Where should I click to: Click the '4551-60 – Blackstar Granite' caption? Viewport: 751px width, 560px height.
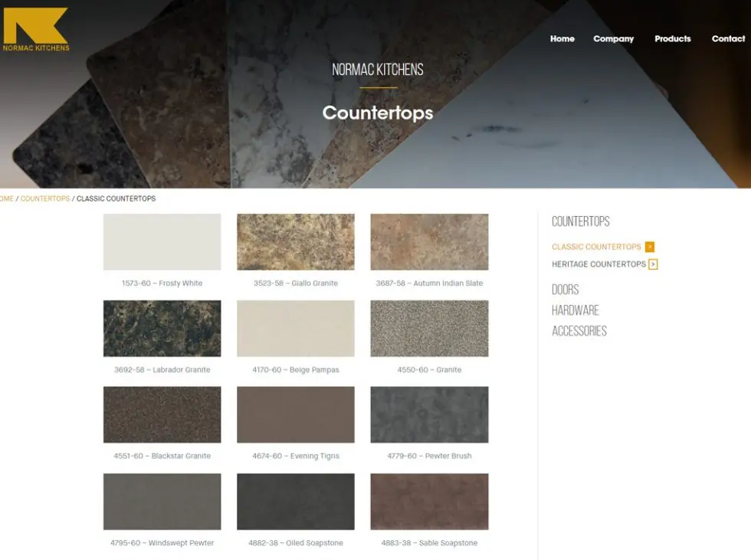point(162,456)
